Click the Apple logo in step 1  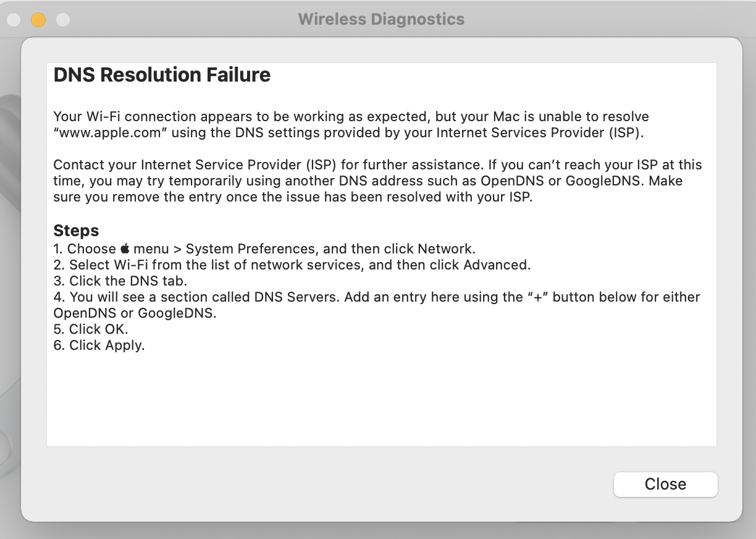[x=125, y=249]
